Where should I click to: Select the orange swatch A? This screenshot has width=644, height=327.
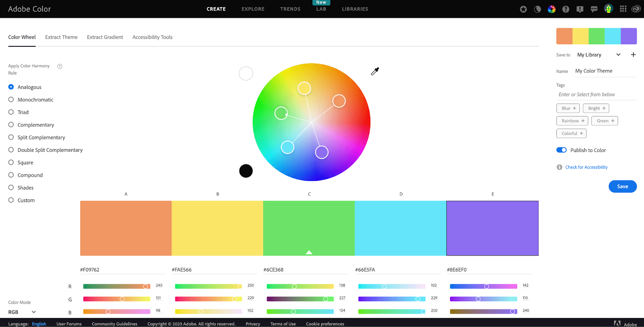pyautogui.click(x=126, y=228)
